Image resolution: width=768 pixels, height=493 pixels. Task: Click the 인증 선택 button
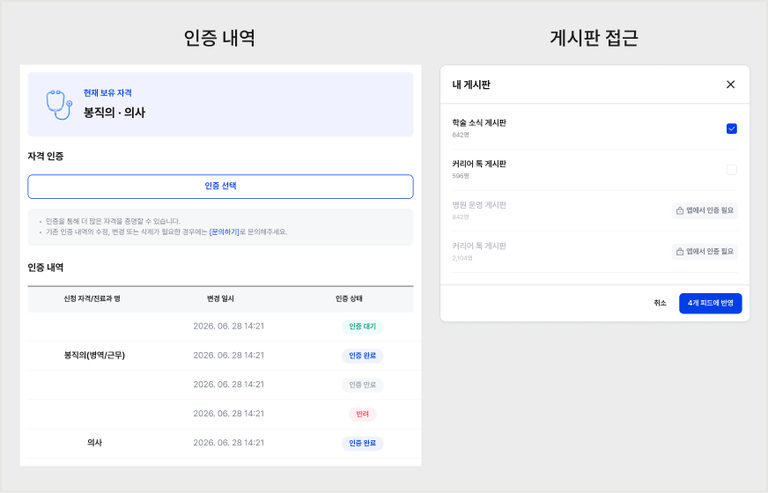pyautogui.click(x=220, y=187)
